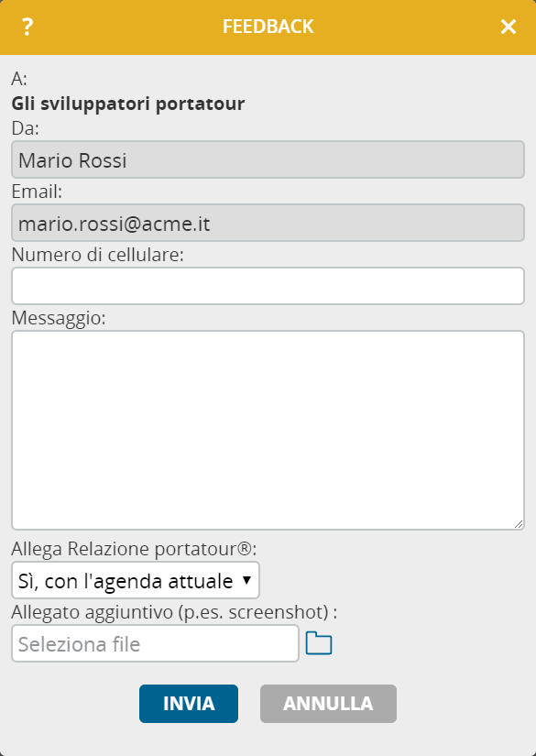Image resolution: width=536 pixels, height=756 pixels.
Task: Open help via the question mark icon
Action: pos(27,27)
